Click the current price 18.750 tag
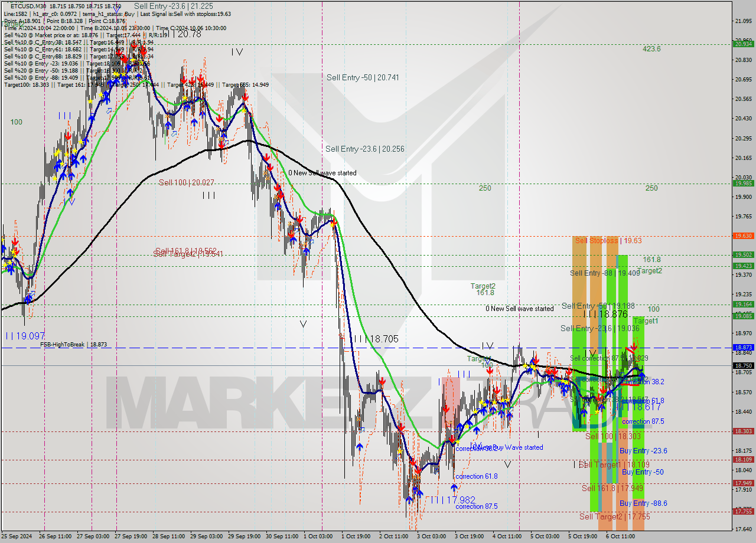 coord(743,365)
